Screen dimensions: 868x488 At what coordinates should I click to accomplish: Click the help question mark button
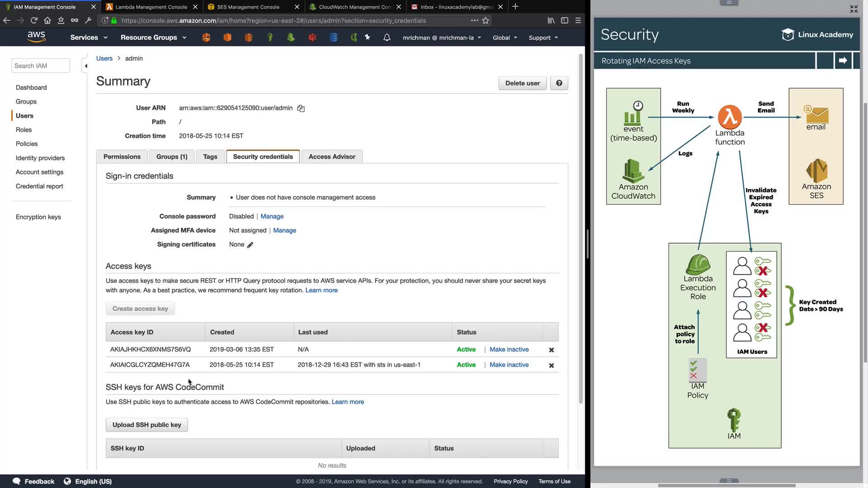(x=559, y=83)
